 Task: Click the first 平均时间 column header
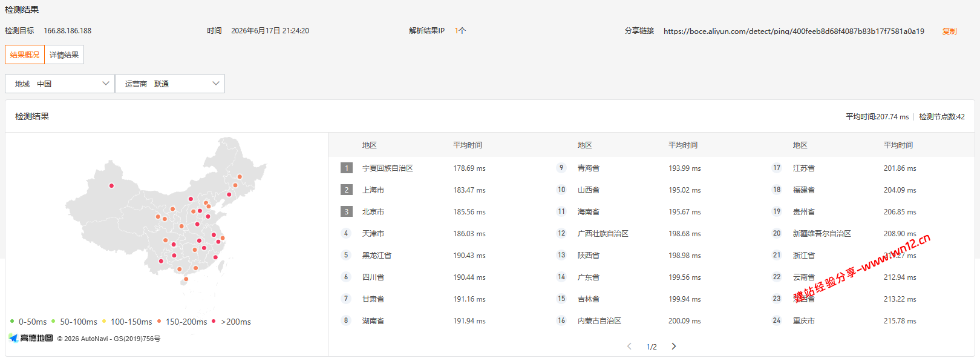click(x=468, y=145)
